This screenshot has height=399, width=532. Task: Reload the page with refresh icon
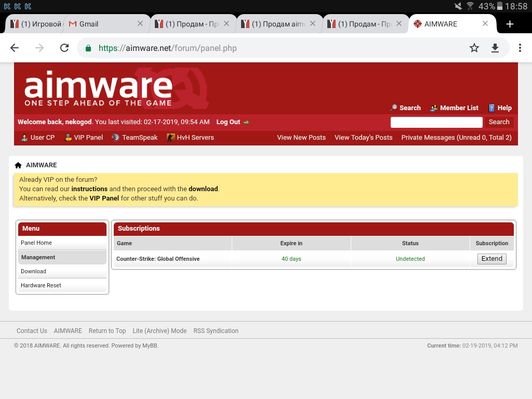pyautogui.click(x=64, y=48)
